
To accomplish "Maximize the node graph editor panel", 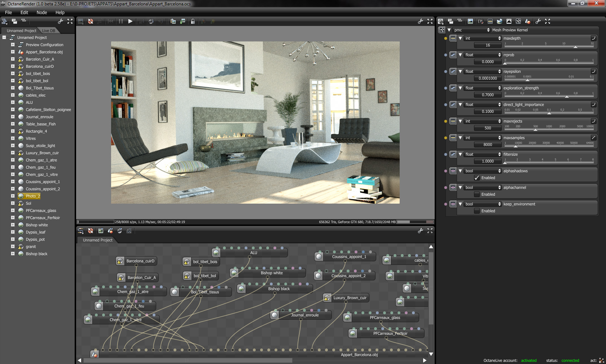I will pos(430,231).
